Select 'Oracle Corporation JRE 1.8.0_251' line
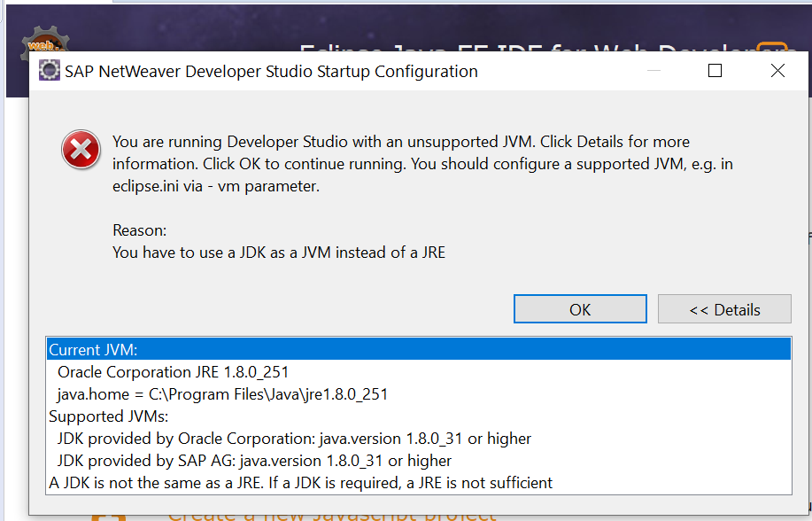 pyautogui.click(x=419, y=371)
